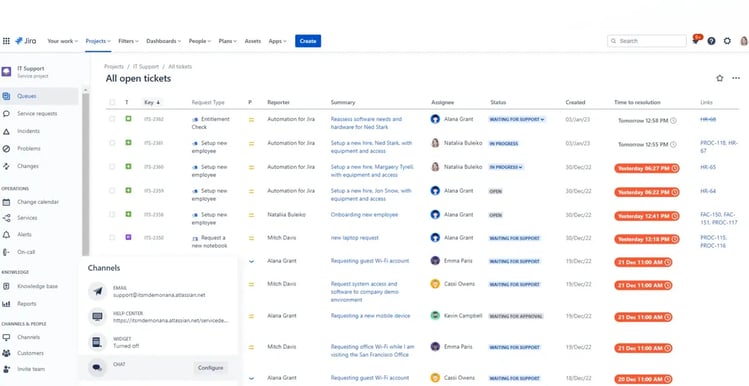Image resolution: width=749 pixels, height=386 pixels.
Task: Expand the People dropdown
Action: 200,41
